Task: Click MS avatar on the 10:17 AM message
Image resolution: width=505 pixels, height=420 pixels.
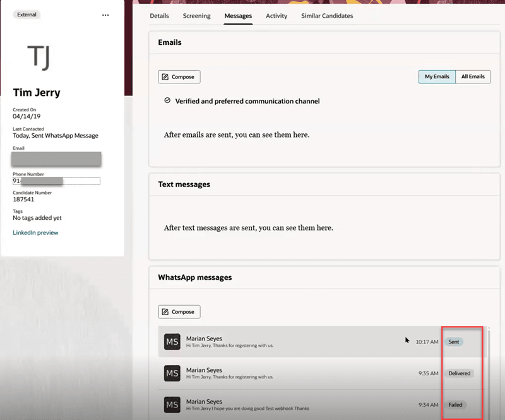Action: (x=172, y=342)
